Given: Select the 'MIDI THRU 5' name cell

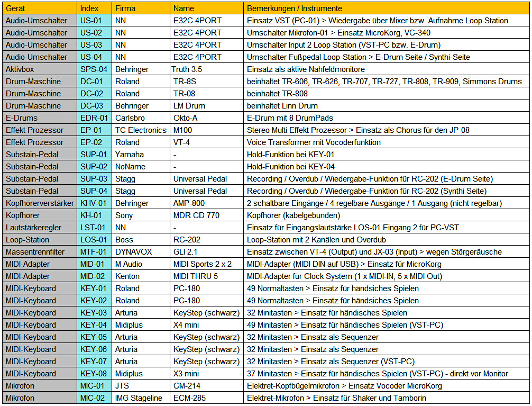Looking at the screenshot, I should [x=207, y=276].
